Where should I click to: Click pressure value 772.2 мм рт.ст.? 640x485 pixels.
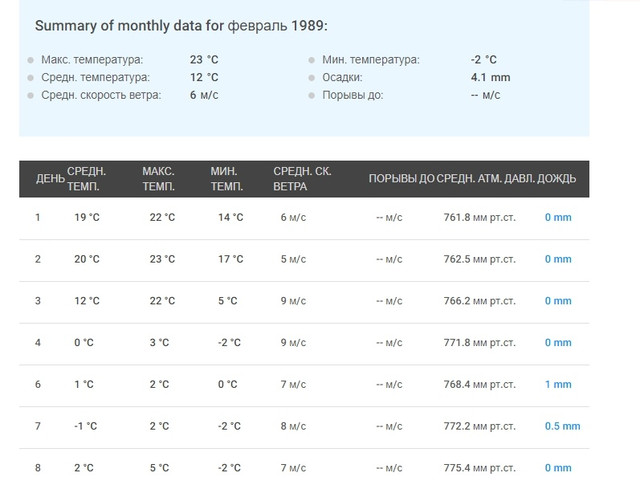[480, 426]
